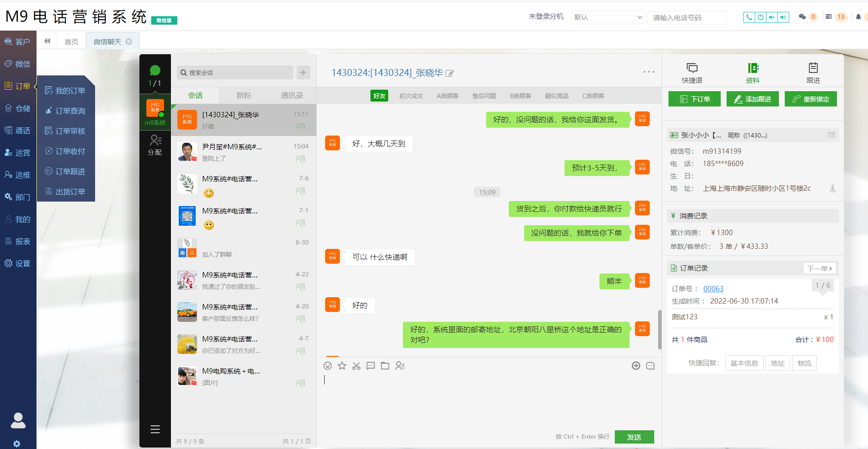Choose the 售后问题 tag

tap(484, 96)
